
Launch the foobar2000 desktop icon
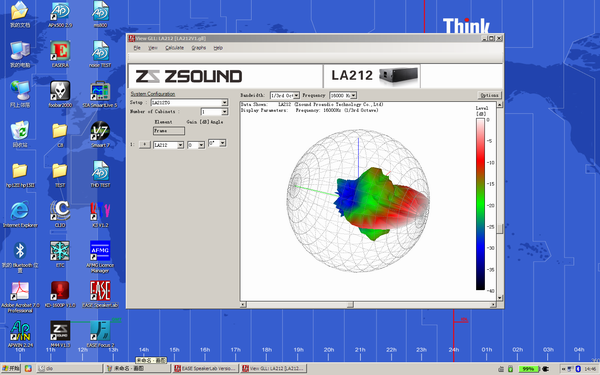(x=60, y=94)
